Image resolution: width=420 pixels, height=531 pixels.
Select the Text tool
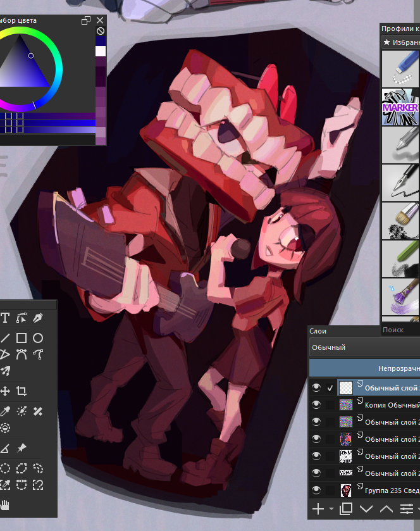(4, 318)
